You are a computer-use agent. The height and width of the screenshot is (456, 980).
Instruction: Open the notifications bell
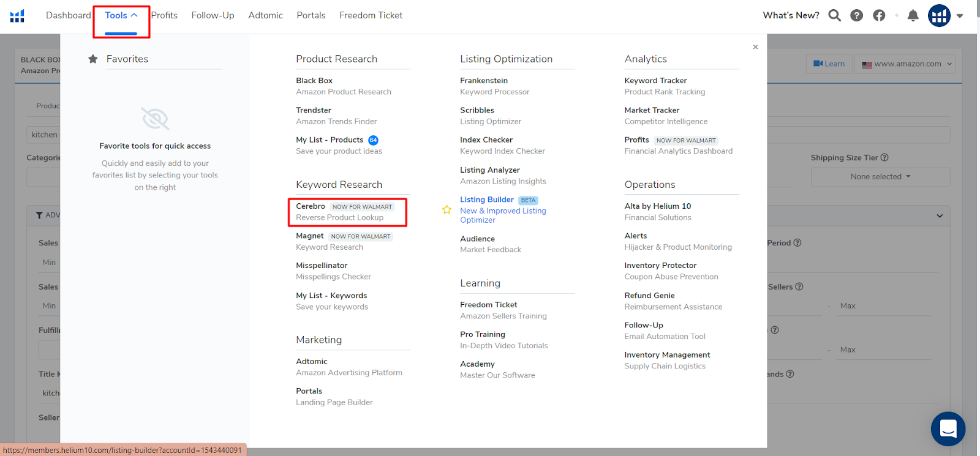pyautogui.click(x=913, y=15)
